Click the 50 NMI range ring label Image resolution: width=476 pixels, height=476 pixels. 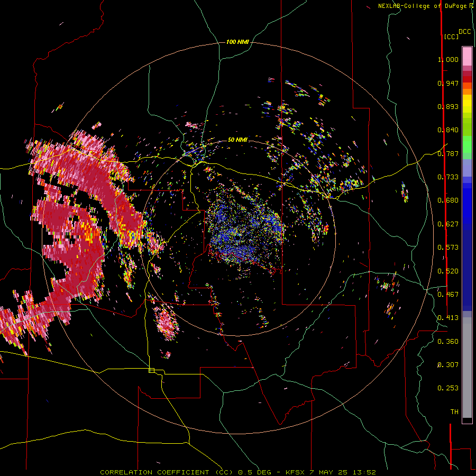point(237,140)
